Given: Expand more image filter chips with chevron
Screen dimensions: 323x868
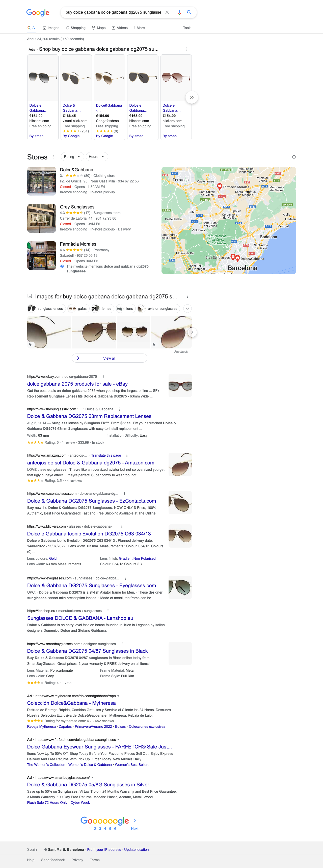Looking at the screenshot, I should click(x=187, y=309).
